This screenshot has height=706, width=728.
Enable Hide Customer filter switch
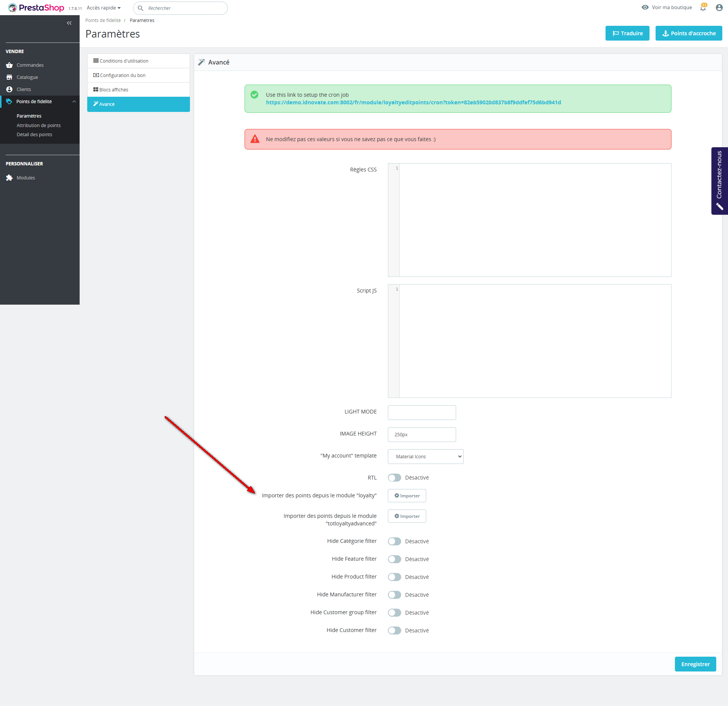pyautogui.click(x=394, y=631)
